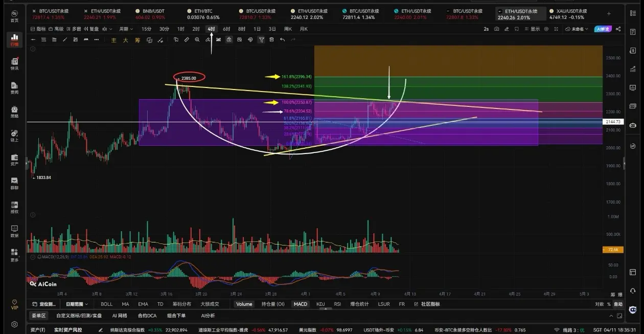Toggle the EMA indicator

click(143, 304)
